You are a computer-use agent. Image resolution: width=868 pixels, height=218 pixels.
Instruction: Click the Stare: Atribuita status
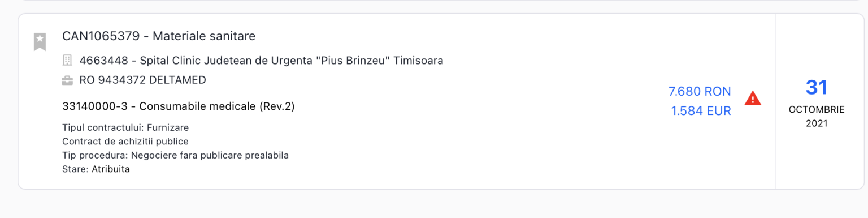point(96,169)
